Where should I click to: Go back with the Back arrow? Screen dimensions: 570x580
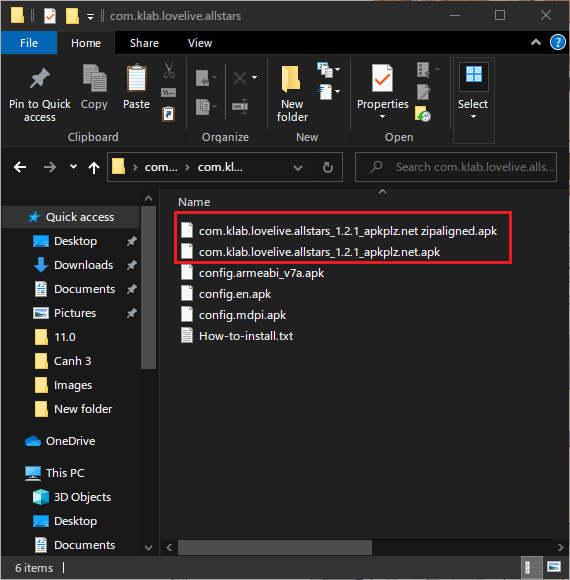[x=20, y=168]
